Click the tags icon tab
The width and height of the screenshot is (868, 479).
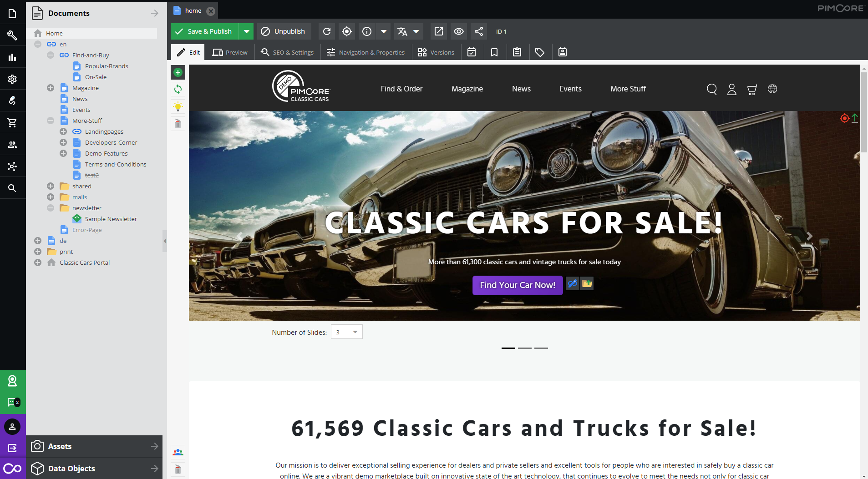point(540,52)
